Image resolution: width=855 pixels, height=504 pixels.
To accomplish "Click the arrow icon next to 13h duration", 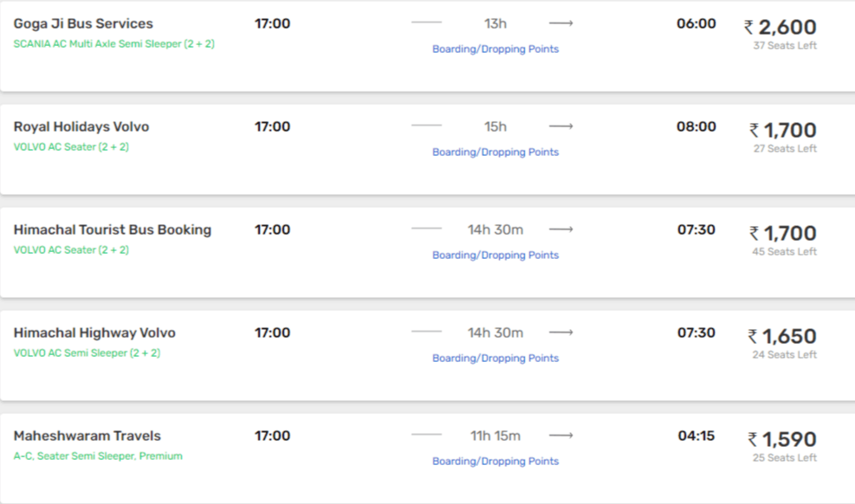I will point(560,23).
